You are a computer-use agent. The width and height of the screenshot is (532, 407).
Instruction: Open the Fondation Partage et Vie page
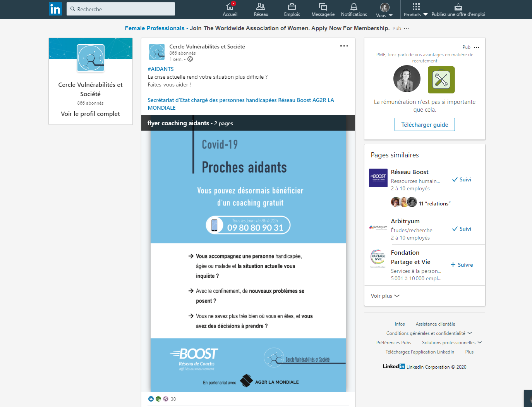click(x=411, y=257)
